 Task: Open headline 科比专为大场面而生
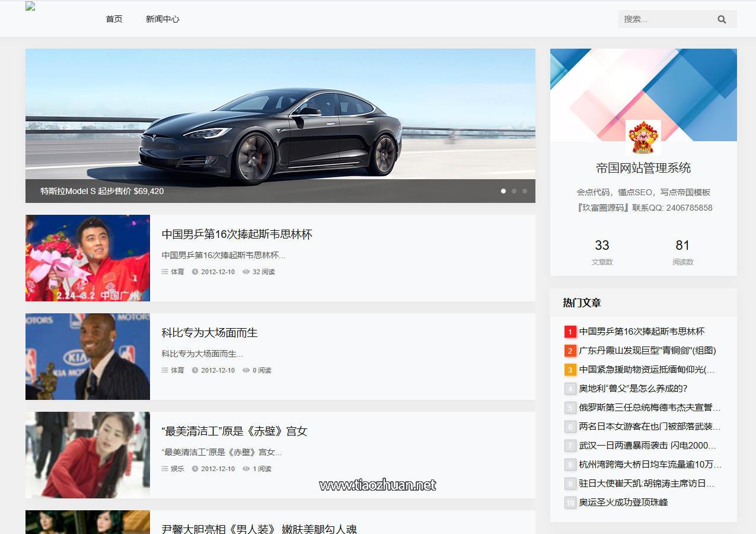coord(210,333)
